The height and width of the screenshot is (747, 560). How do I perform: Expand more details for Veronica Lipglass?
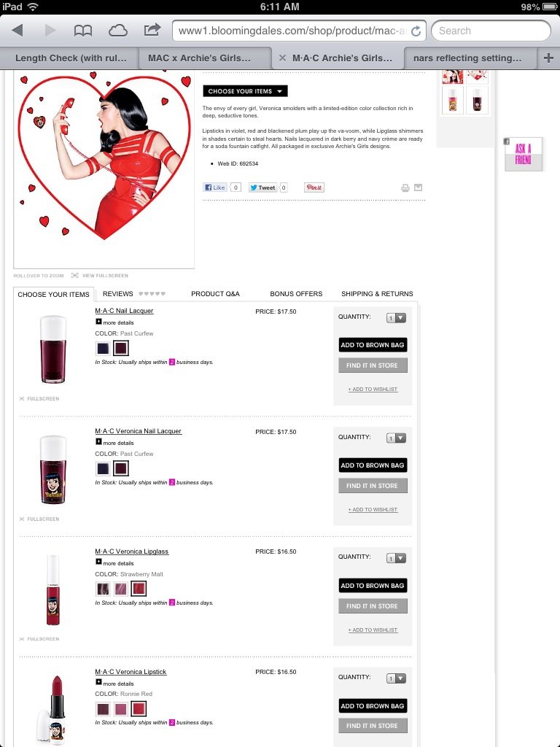tap(114, 562)
